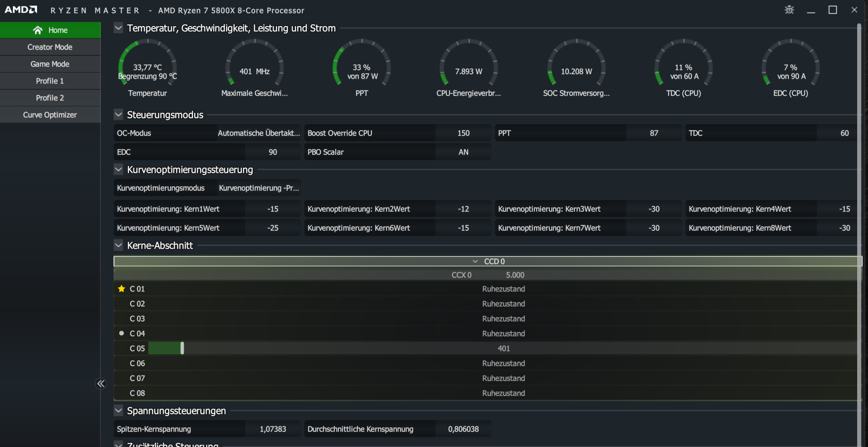868x447 pixels.
Task: Click the Temperatur gauge dial
Action: (x=147, y=63)
